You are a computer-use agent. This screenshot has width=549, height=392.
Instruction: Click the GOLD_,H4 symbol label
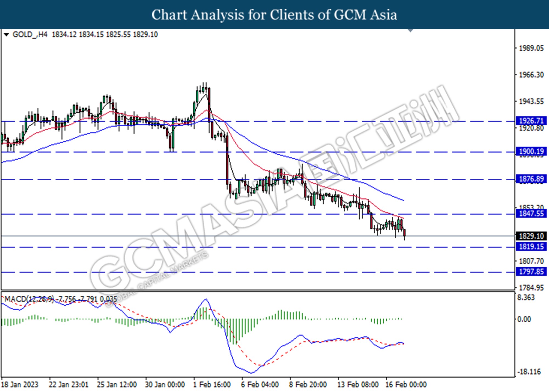click(x=30, y=35)
